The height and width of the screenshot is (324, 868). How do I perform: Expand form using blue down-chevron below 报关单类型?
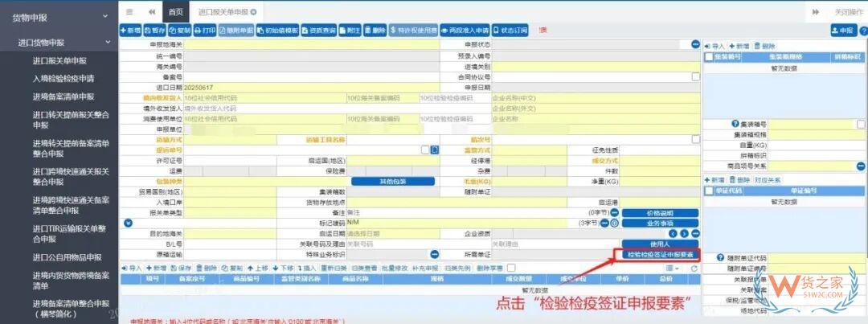129,223
